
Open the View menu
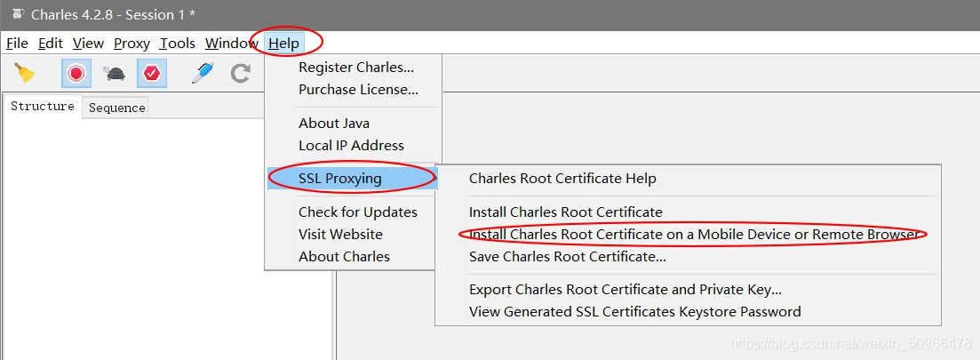(88, 44)
